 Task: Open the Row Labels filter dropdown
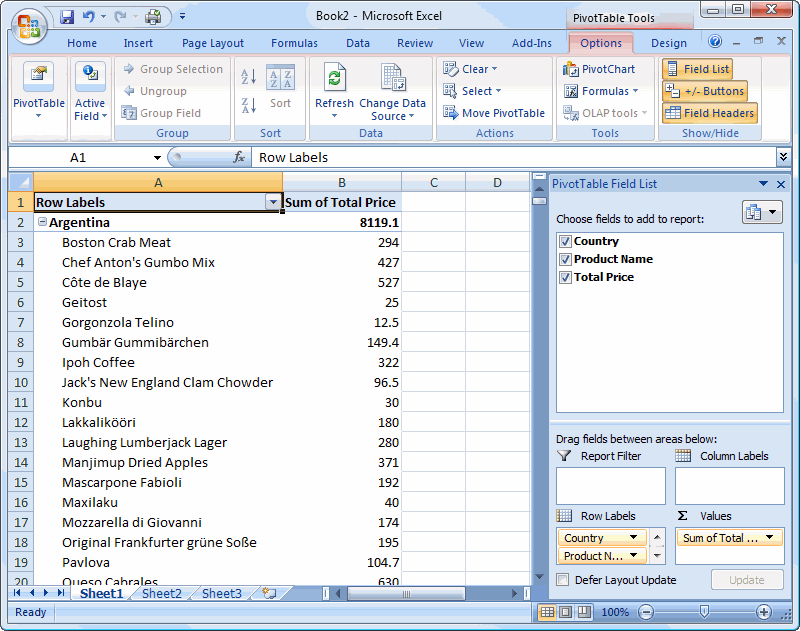(273, 202)
